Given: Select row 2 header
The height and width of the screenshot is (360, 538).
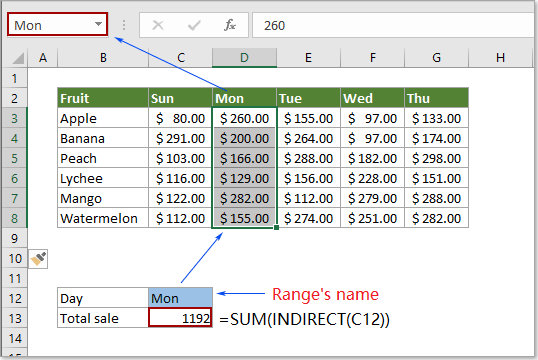Looking at the screenshot, I should click(x=14, y=98).
